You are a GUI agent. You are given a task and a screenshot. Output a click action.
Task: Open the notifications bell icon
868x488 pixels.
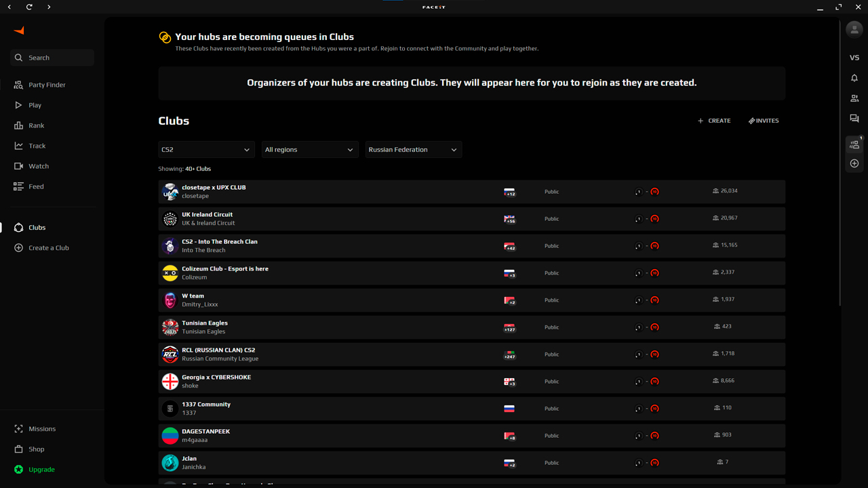(854, 77)
